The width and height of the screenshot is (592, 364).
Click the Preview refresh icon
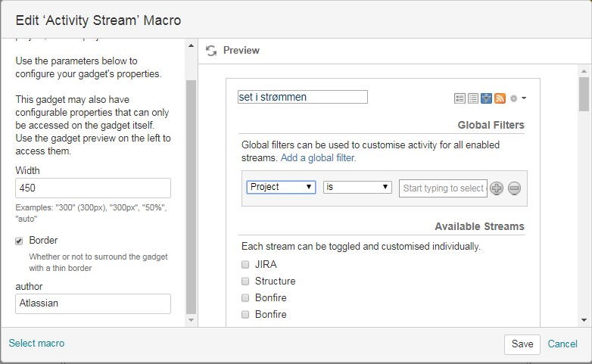coord(212,51)
